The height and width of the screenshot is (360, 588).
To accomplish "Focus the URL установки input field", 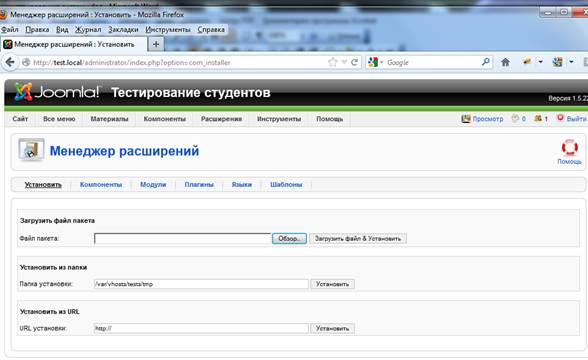I will click(201, 328).
